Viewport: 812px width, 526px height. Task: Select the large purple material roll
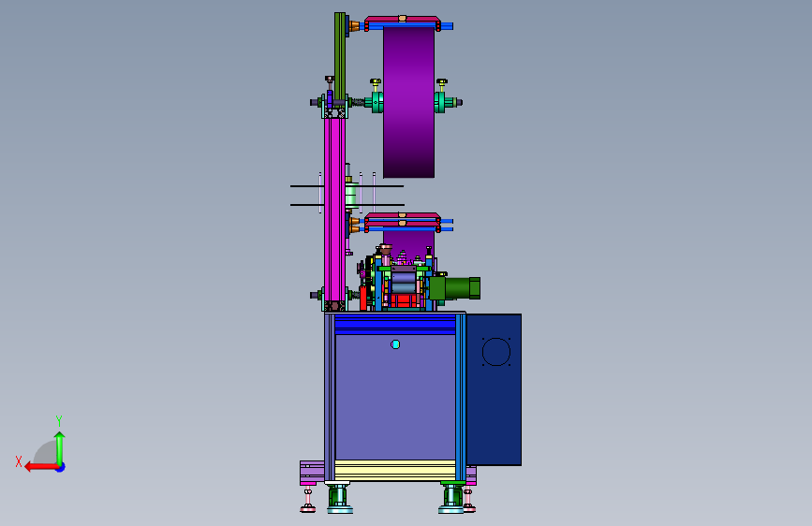pos(408,102)
